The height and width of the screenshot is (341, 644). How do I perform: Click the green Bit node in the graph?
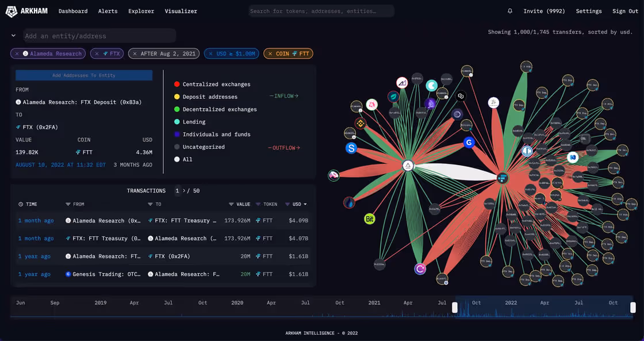(x=369, y=219)
